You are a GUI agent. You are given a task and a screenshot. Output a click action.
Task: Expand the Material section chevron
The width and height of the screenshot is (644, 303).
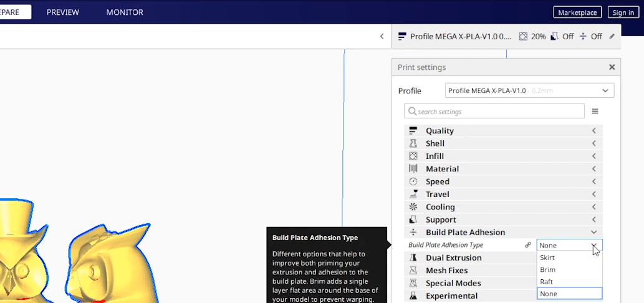[x=594, y=169]
